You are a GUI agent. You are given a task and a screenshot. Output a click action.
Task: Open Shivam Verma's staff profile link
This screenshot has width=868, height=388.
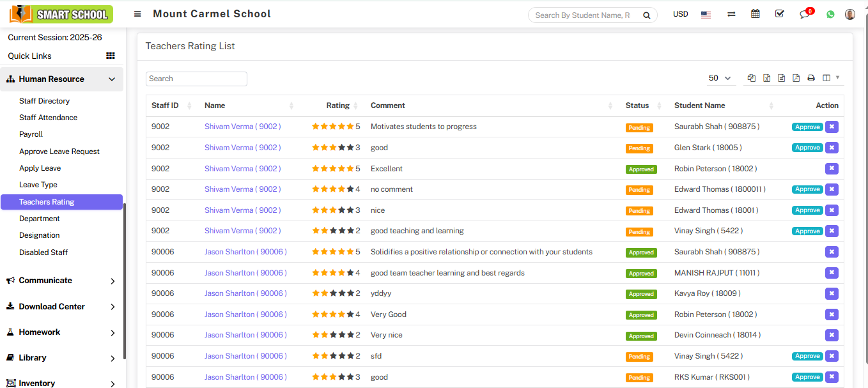(243, 126)
